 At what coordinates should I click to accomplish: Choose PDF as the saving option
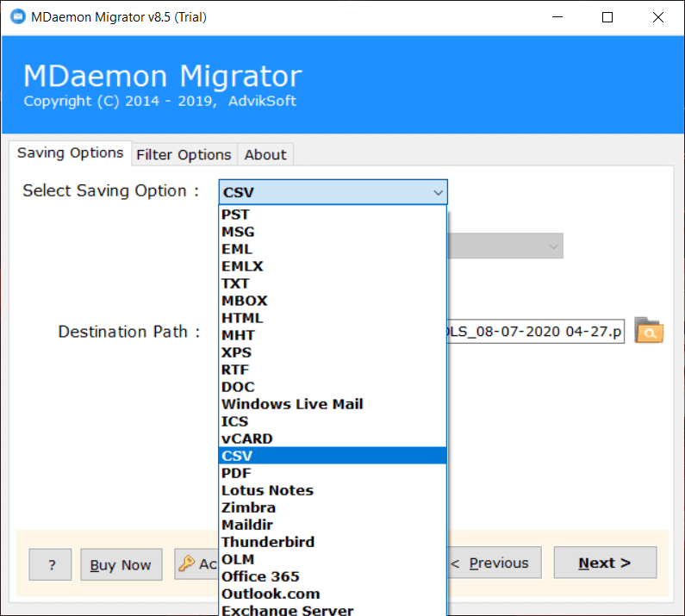point(333,473)
